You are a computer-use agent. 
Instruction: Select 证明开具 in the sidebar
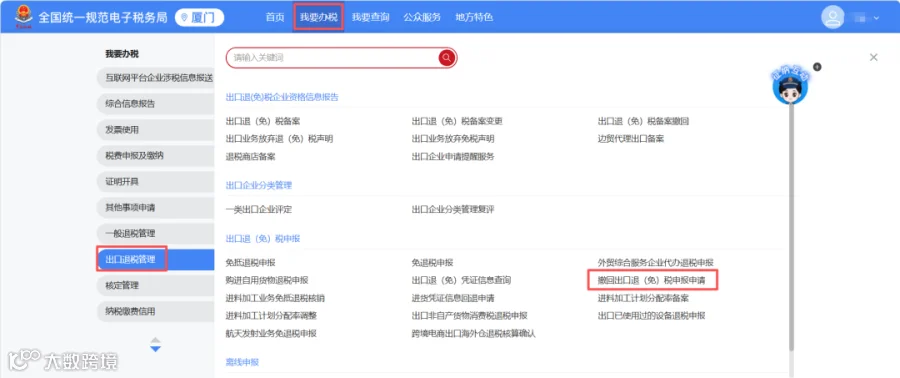click(x=156, y=182)
